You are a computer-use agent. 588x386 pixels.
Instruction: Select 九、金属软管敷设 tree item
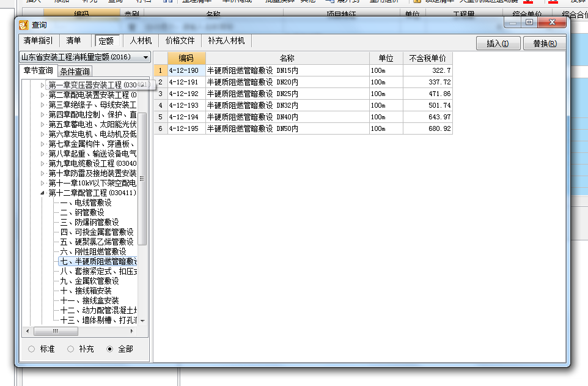pyautogui.click(x=90, y=281)
